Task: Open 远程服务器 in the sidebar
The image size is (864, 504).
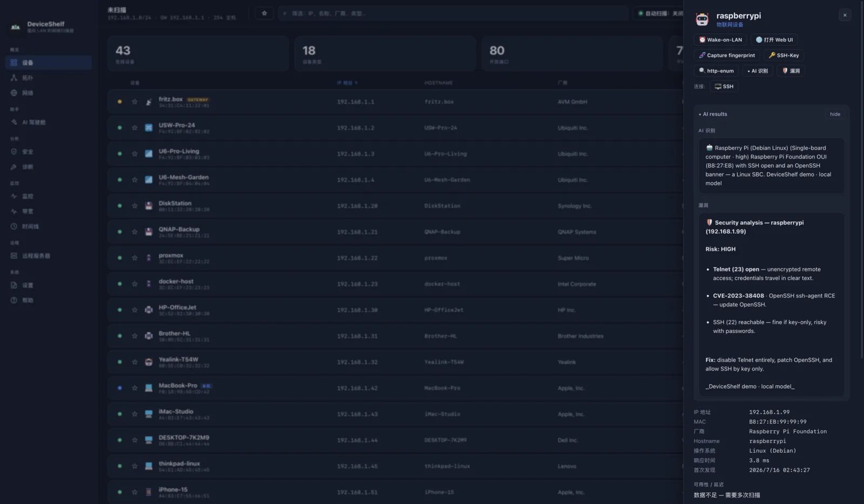Action: (x=49, y=256)
